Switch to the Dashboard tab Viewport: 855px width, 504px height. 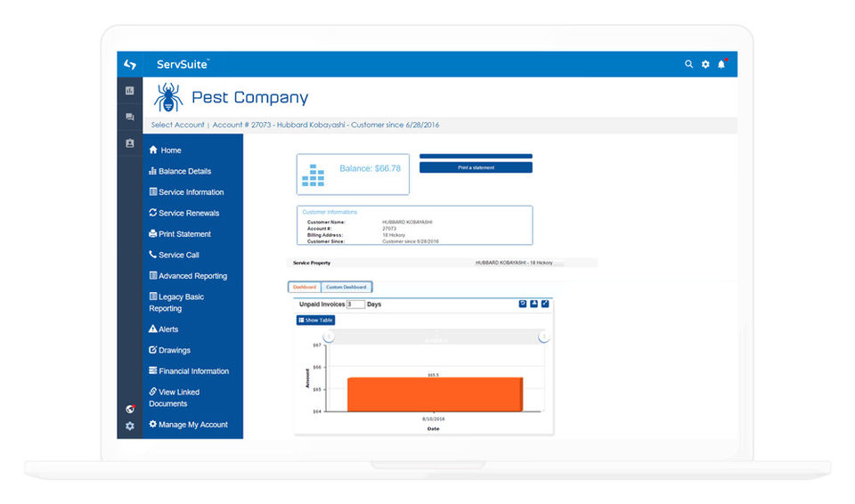(x=305, y=287)
